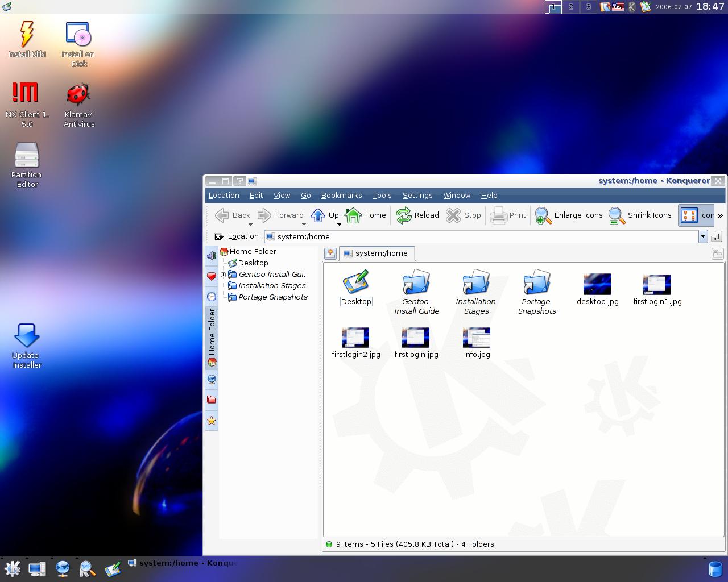
Task: Switch to virtual desktop 2
Action: (x=570, y=7)
